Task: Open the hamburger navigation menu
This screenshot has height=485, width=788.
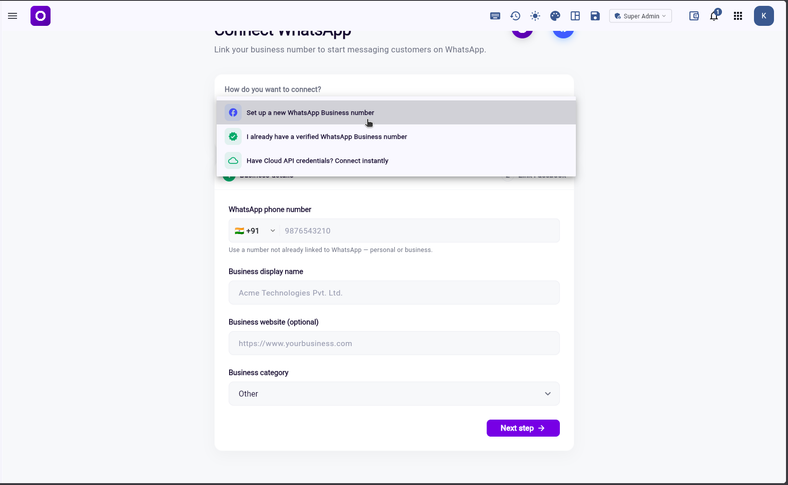Action: [13, 16]
